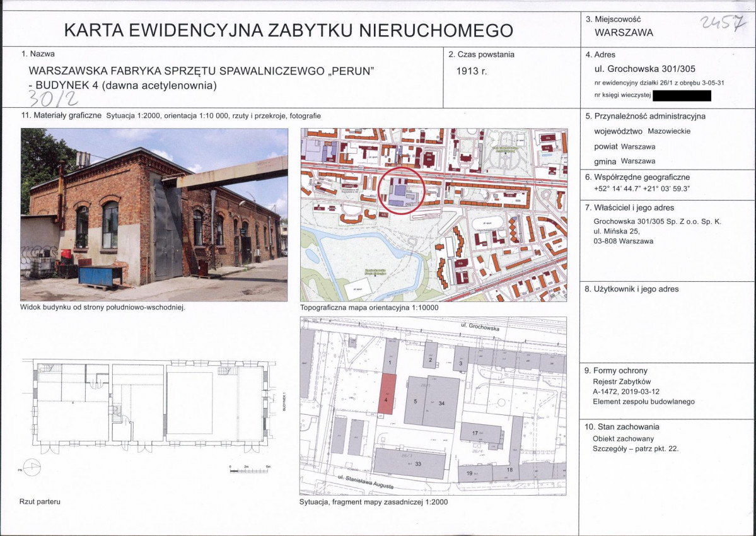
Task: Click the 'ul. Stanisława Augusta' street label on the site map
Action: coord(366,482)
